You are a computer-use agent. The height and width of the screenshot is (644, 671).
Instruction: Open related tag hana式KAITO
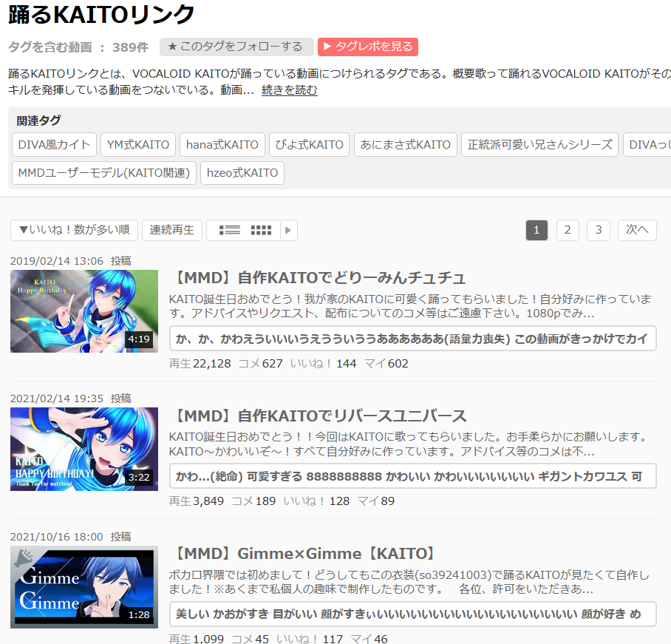(x=222, y=145)
